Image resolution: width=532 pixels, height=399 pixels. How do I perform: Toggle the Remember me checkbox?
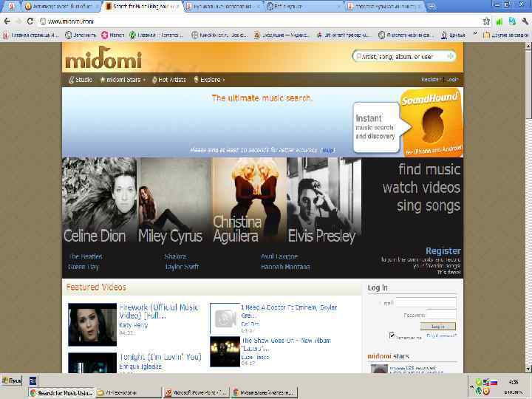click(392, 335)
